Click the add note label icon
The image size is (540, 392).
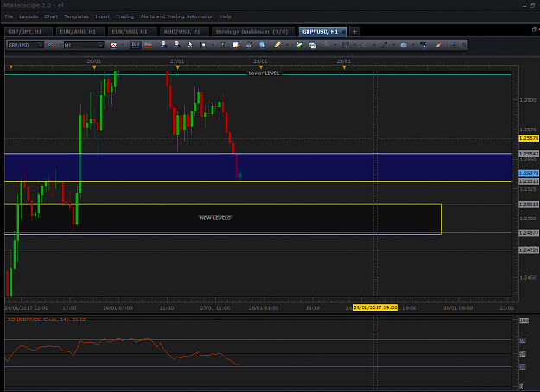click(236, 45)
